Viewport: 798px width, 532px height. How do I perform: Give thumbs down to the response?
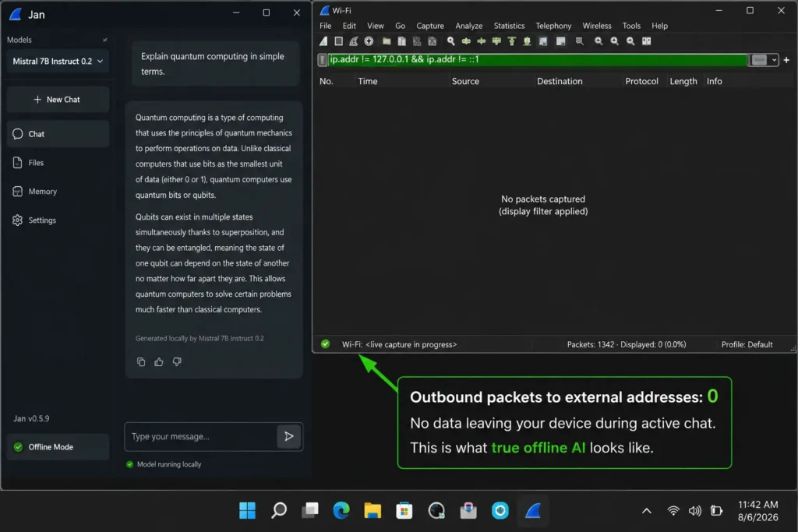(177, 361)
